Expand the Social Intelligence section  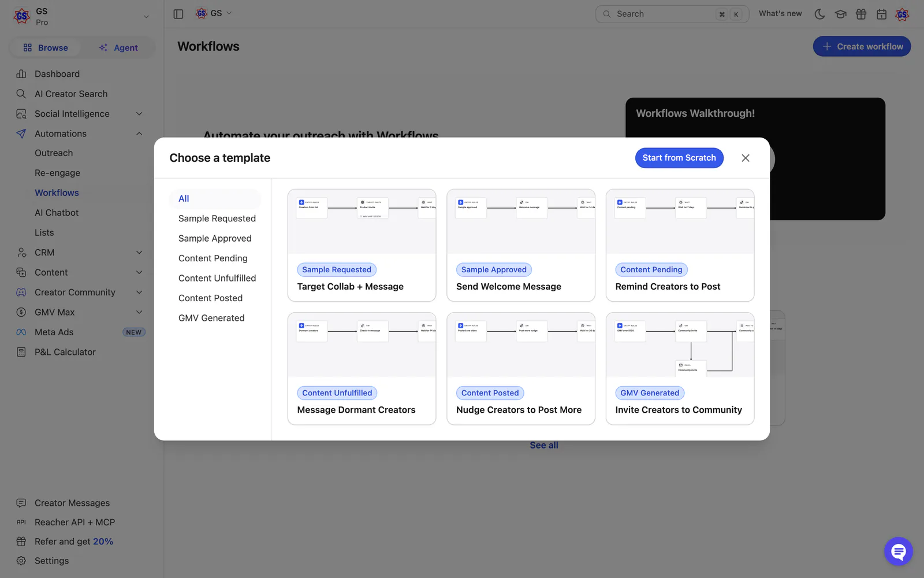139,114
